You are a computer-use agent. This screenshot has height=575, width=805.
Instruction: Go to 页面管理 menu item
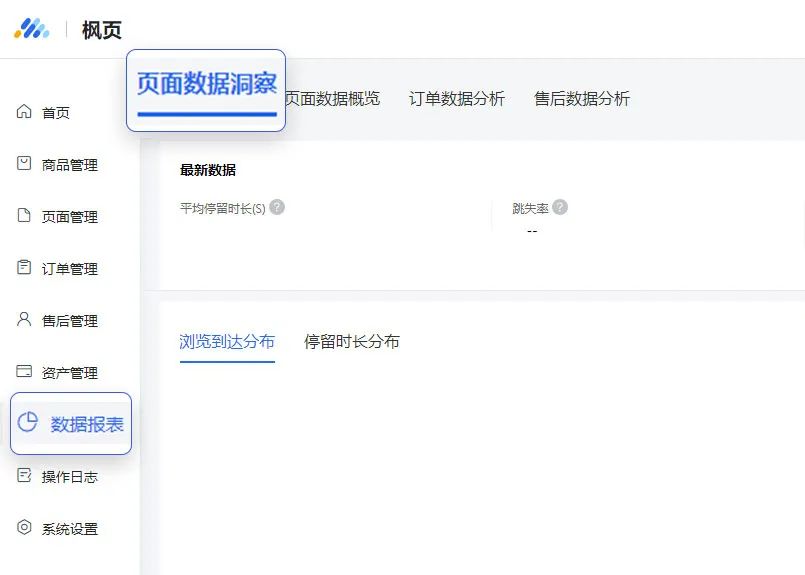(x=70, y=217)
